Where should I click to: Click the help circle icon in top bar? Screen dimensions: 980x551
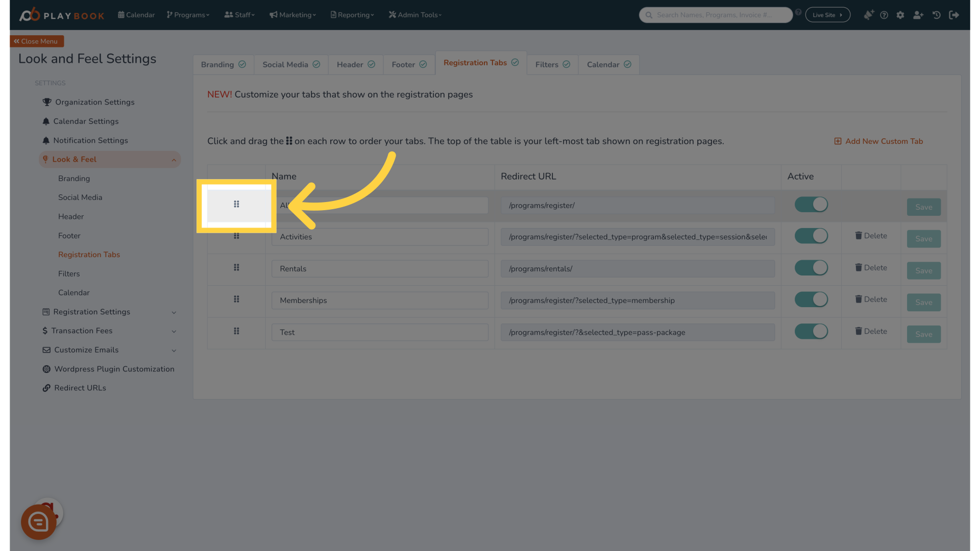(884, 15)
